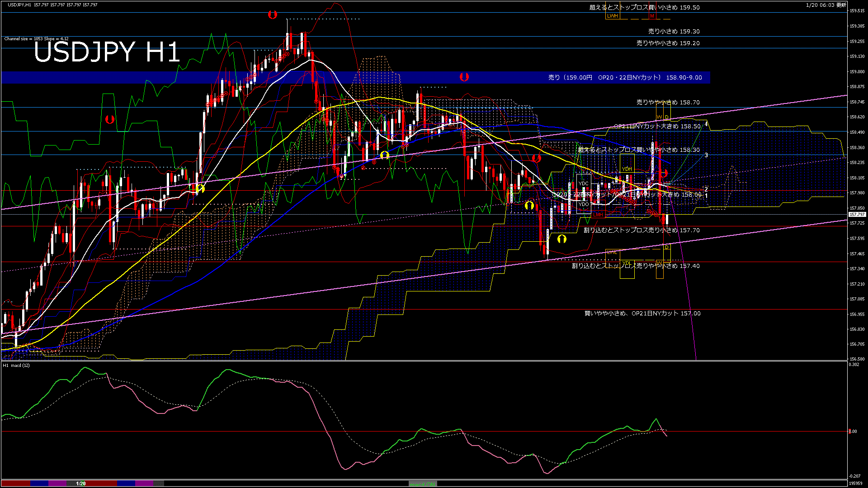Select the red LMH marker box

pyautogui.click(x=598, y=215)
